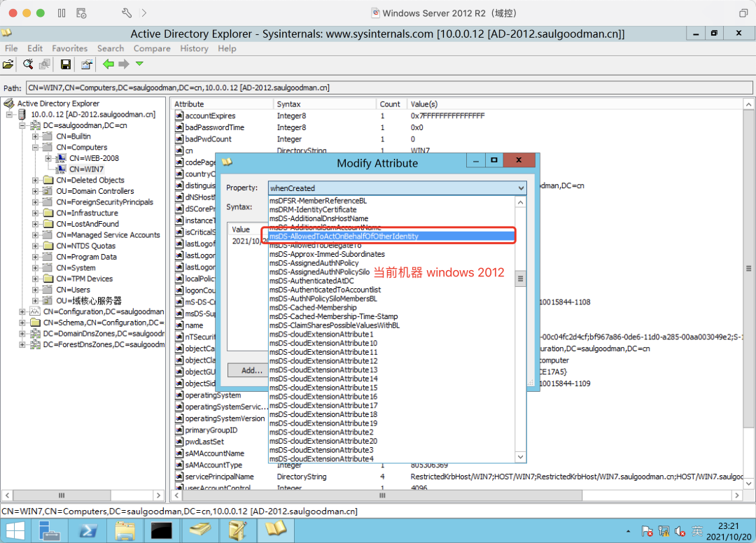Click the pwdLastSet attribute icon
Image resolution: width=756 pixels, height=543 pixels.
pyautogui.click(x=179, y=442)
